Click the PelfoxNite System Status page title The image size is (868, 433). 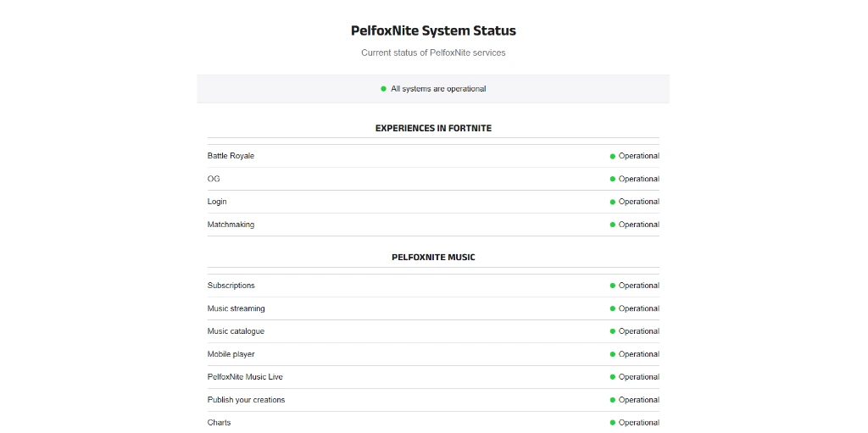433,31
